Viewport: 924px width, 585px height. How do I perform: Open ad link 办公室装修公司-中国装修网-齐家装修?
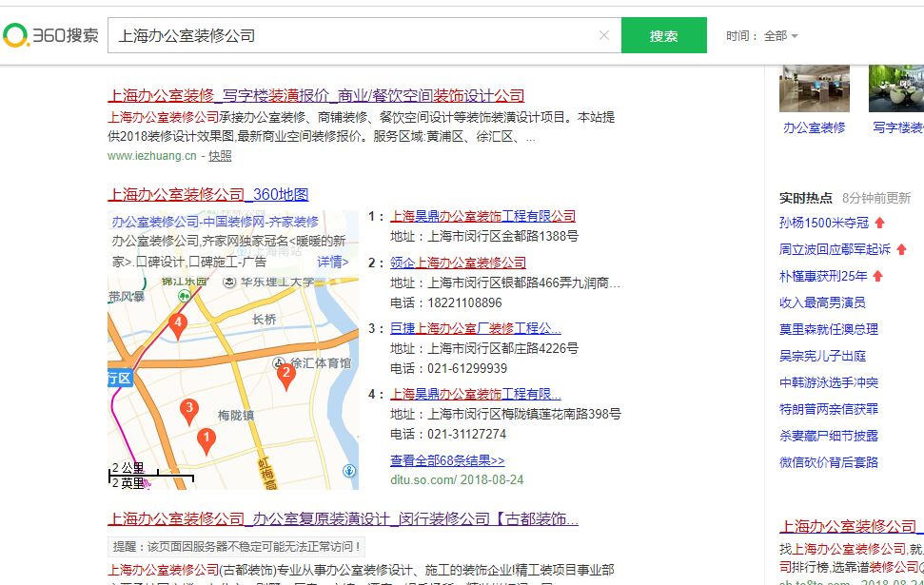tap(215, 222)
